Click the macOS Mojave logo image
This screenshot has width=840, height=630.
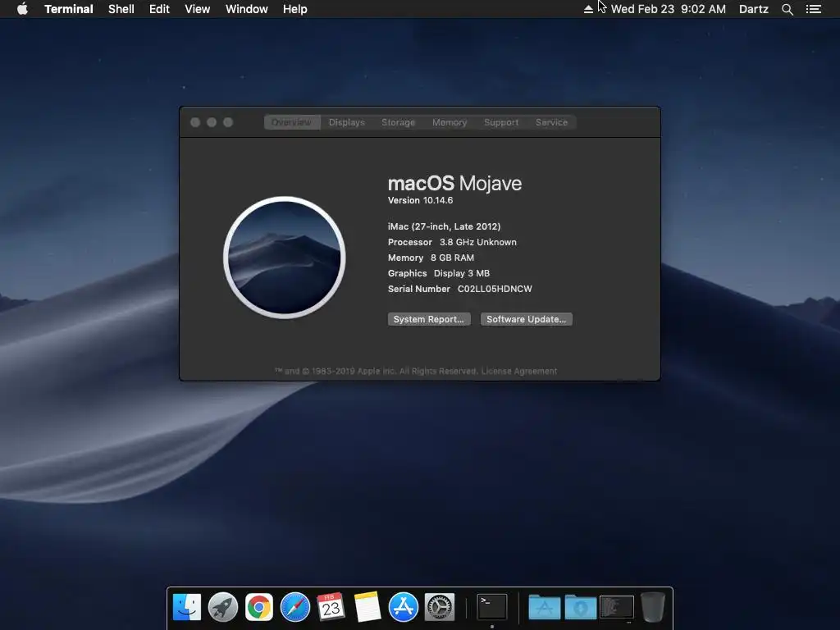pyautogui.click(x=285, y=257)
